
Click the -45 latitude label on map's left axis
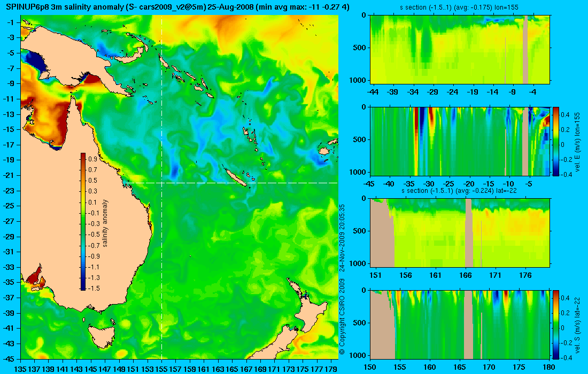tap(10, 359)
